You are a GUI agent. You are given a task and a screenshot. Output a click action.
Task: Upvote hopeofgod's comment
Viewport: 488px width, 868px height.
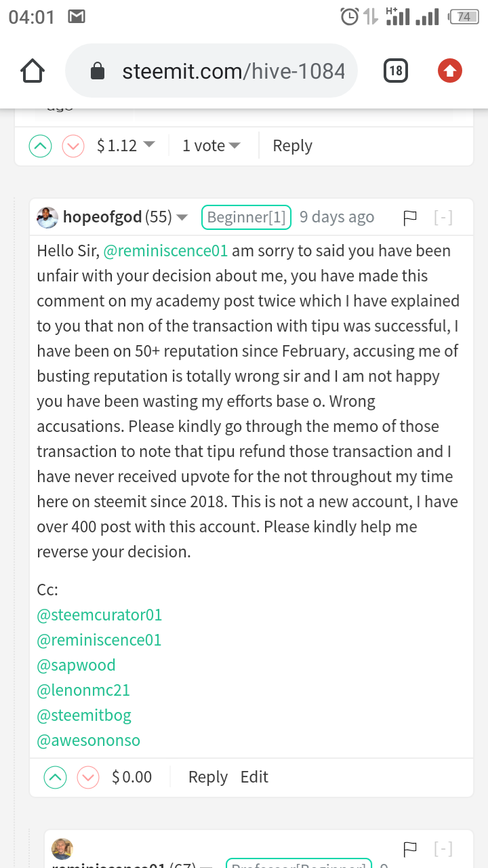tap(56, 777)
